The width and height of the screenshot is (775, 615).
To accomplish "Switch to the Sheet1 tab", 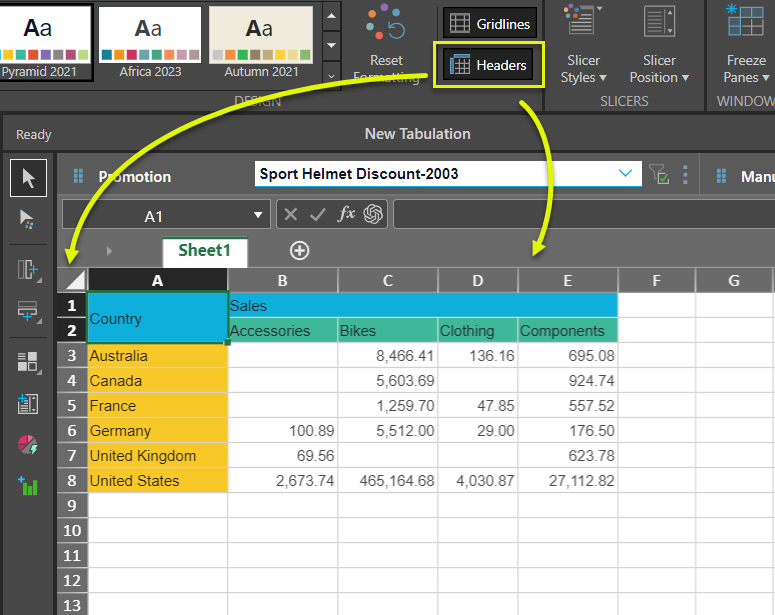I will tap(204, 250).
